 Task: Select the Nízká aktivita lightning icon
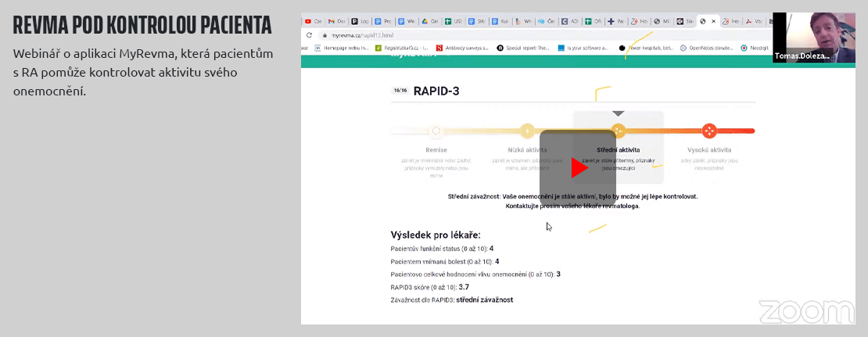pyautogui.click(x=528, y=131)
